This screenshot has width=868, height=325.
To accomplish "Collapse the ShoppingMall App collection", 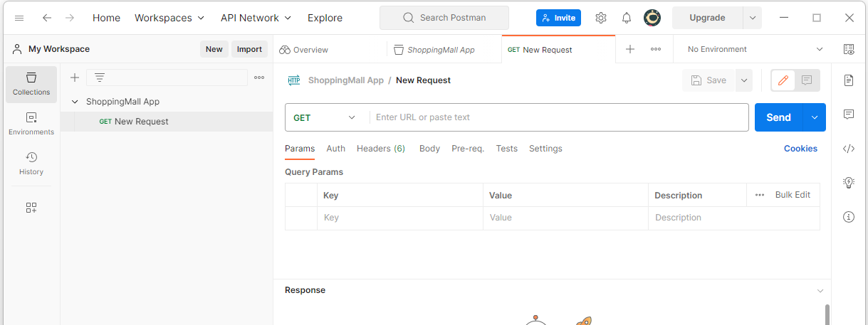I will [x=75, y=102].
